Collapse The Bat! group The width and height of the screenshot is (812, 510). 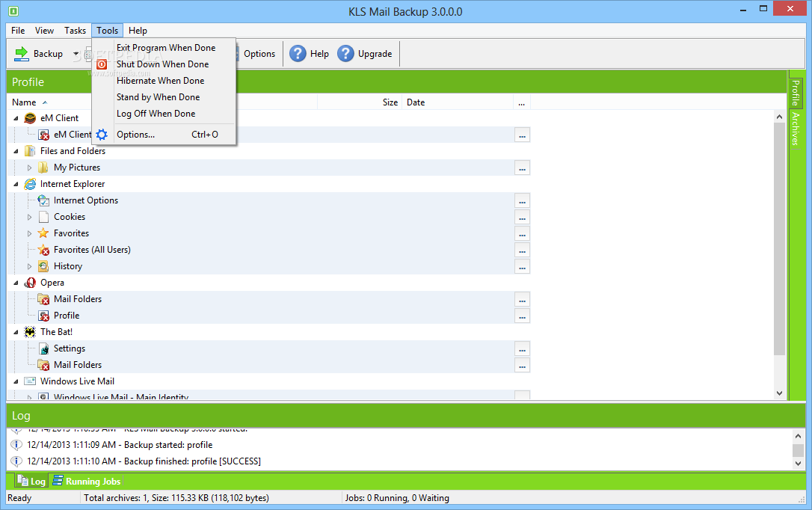point(16,333)
